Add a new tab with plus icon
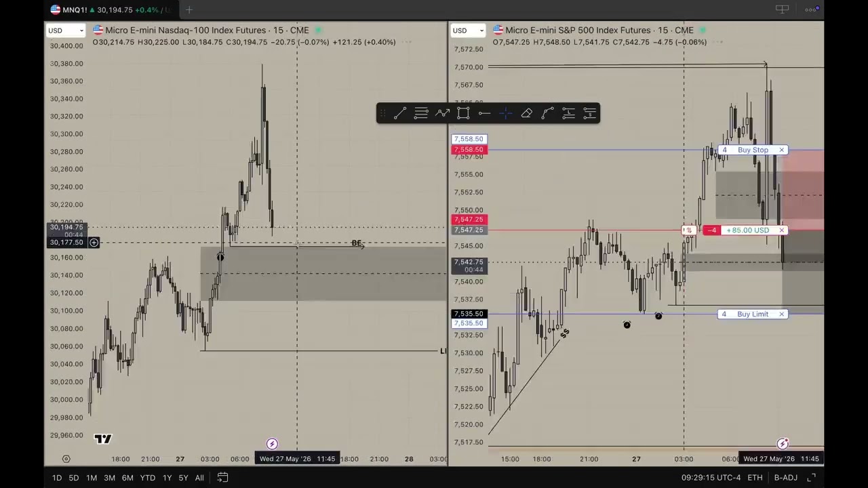The height and width of the screenshot is (488, 868). [189, 9]
